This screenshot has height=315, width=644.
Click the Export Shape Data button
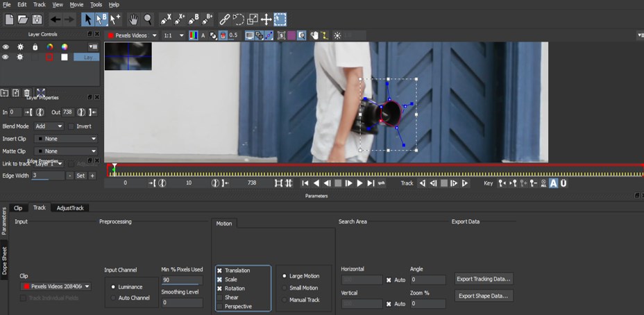coord(484,296)
